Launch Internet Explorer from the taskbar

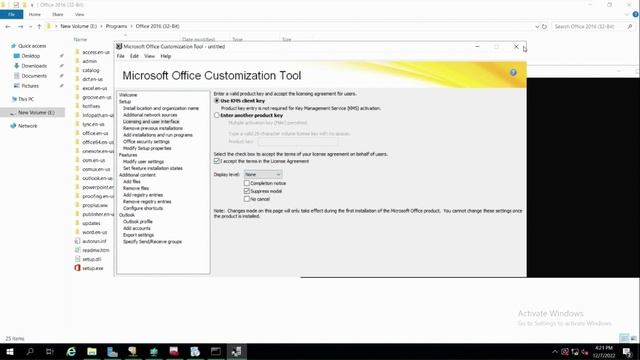tap(71, 351)
